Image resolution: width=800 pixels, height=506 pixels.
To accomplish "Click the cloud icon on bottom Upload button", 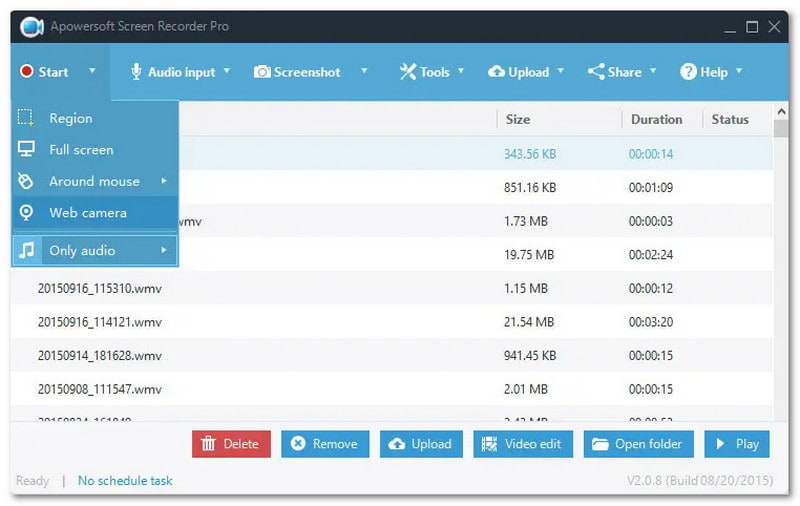I will [x=396, y=444].
